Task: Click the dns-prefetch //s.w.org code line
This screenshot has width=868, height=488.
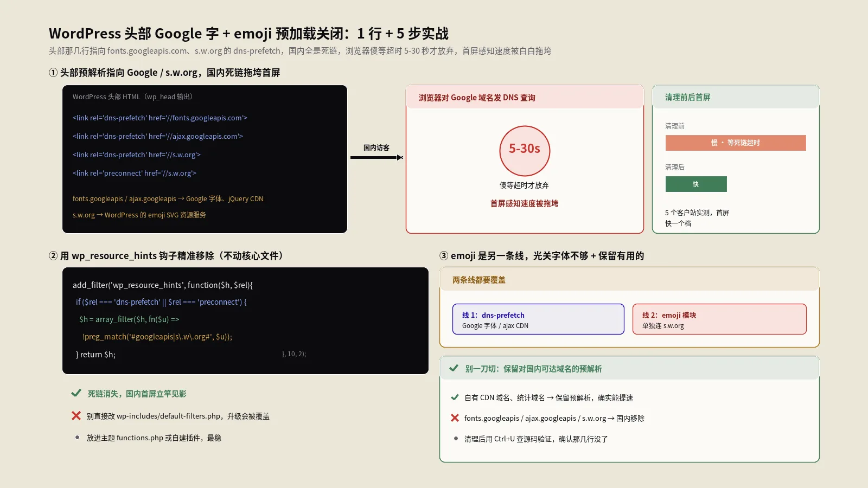Action: (x=137, y=155)
